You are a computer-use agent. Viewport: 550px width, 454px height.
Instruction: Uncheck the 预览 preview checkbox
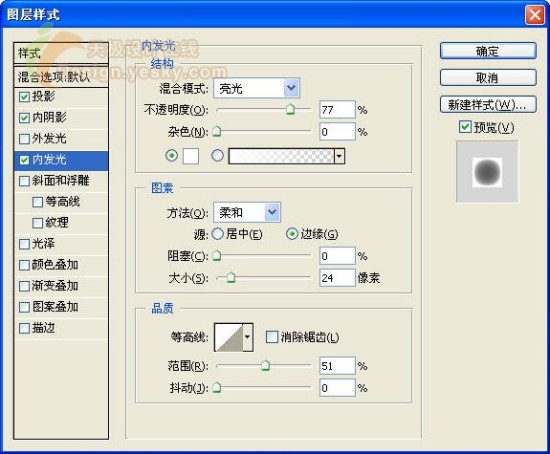[x=465, y=127]
